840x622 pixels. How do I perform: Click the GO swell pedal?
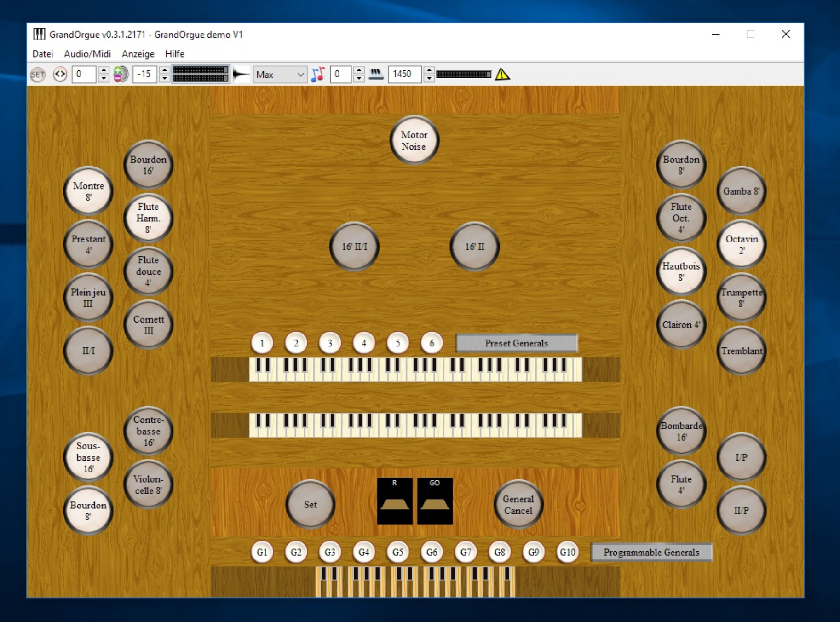[435, 501]
